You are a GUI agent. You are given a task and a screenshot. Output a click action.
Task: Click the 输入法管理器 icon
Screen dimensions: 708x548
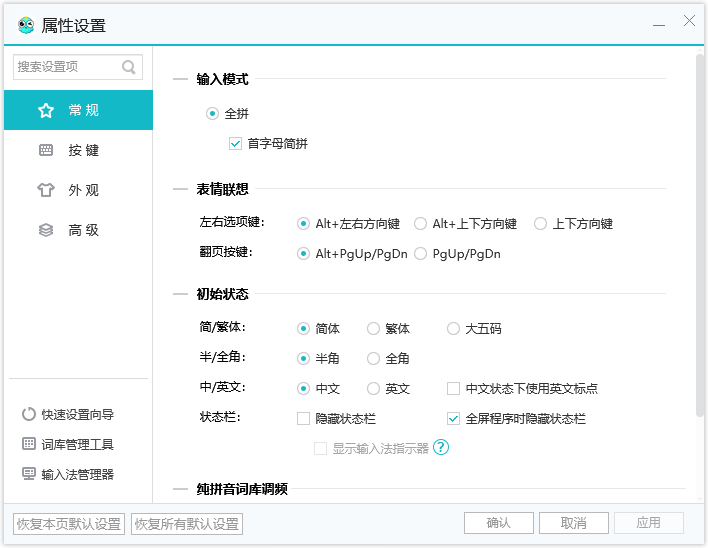coord(28,474)
